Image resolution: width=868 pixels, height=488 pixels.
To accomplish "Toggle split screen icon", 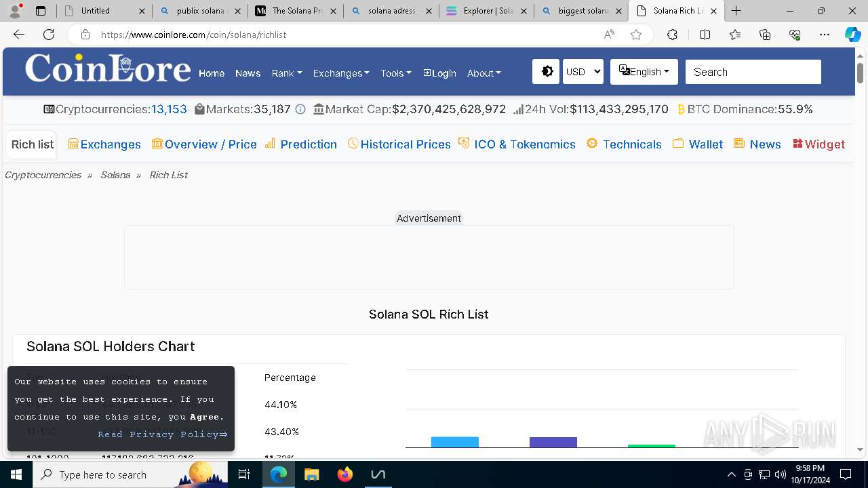I will click(705, 35).
